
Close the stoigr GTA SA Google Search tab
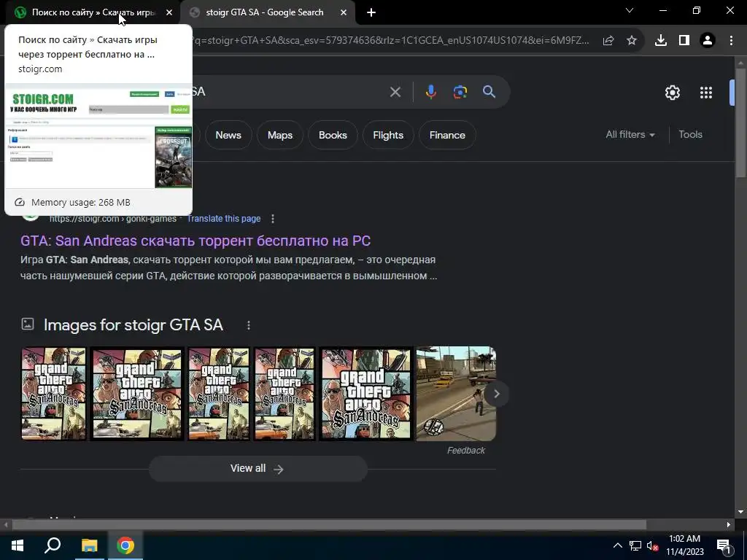click(344, 12)
